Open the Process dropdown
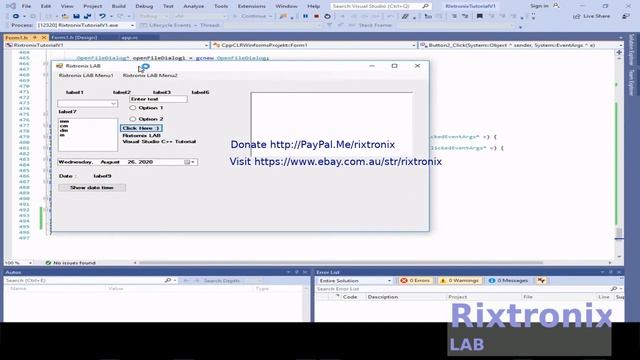The image size is (640, 360). pyautogui.click(x=132, y=25)
